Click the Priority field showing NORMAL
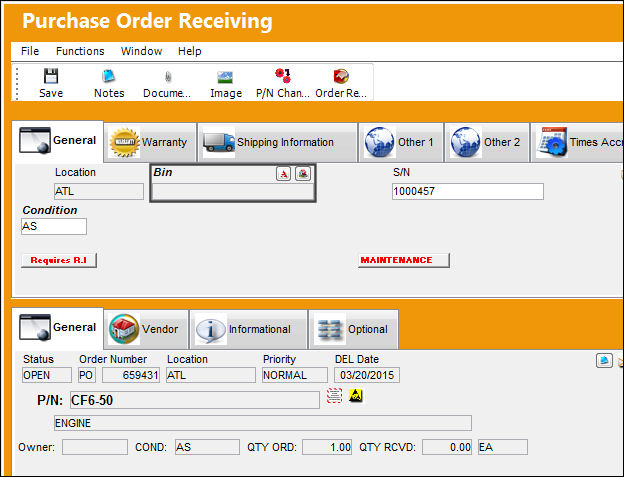The height and width of the screenshot is (477, 624). (295, 375)
